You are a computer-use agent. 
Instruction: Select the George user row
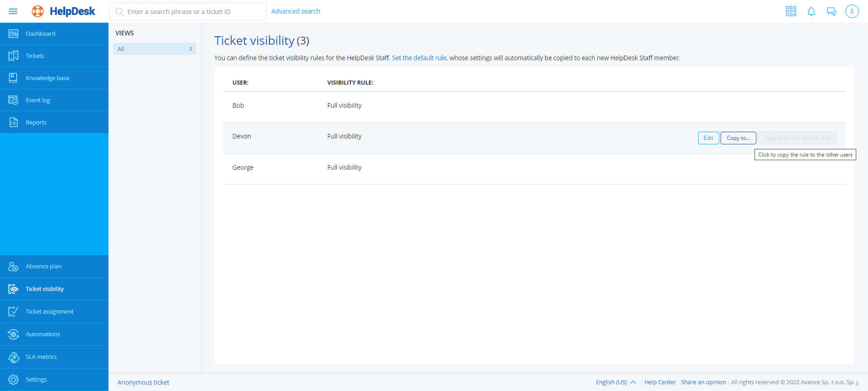(243, 167)
